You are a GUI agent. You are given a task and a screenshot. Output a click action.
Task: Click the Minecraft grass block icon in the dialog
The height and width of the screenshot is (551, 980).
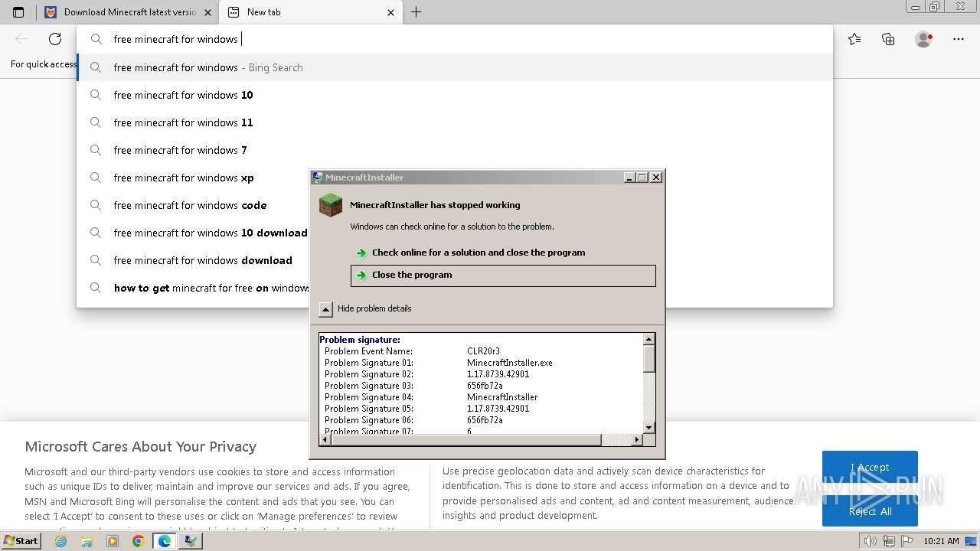(331, 205)
